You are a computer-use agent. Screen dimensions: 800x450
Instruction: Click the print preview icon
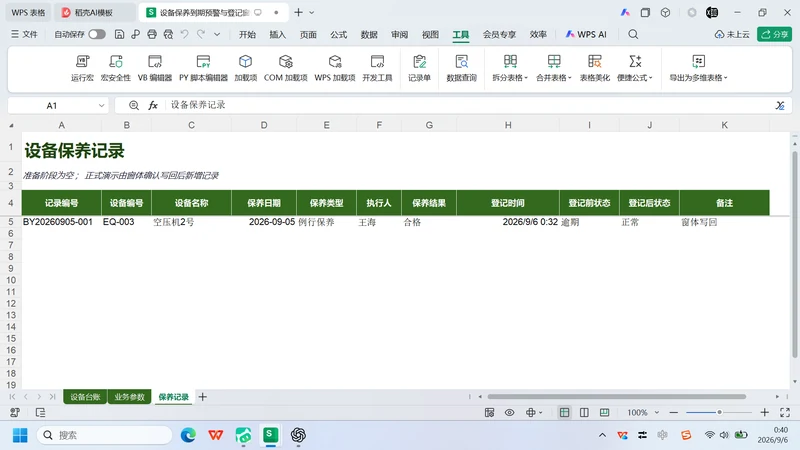click(168, 34)
